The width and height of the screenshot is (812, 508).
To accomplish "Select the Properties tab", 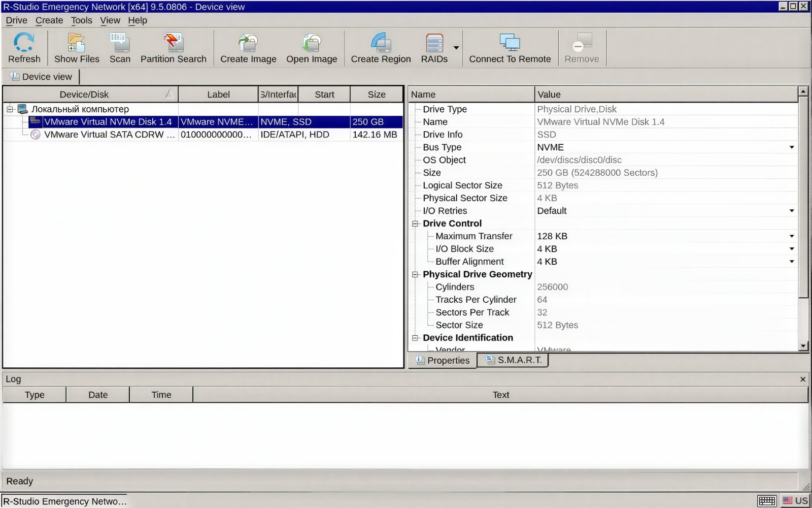I will click(x=443, y=360).
